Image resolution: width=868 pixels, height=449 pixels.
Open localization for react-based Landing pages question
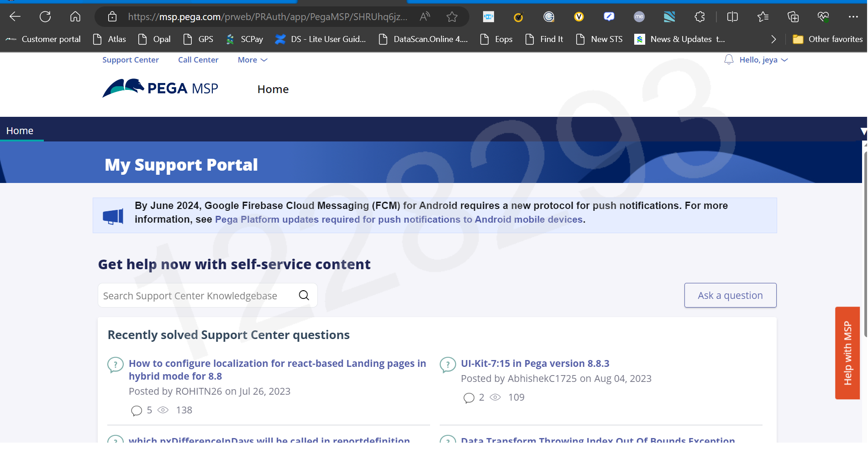[x=277, y=370]
